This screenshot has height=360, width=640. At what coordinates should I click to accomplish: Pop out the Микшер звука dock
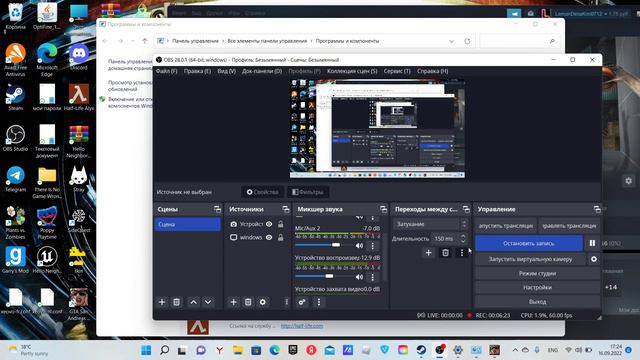tap(383, 209)
